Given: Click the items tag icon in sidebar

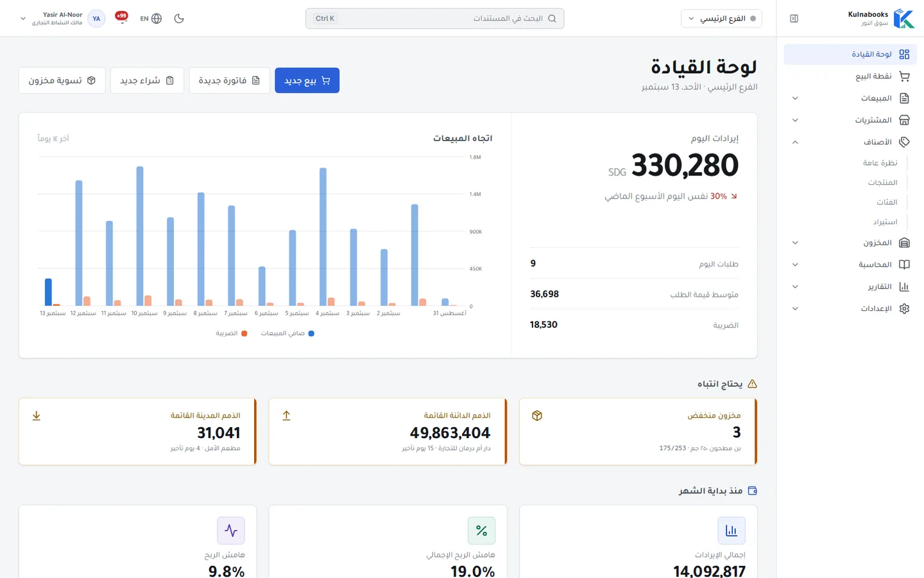Looking at the screenshot, I should coord(904,142).
